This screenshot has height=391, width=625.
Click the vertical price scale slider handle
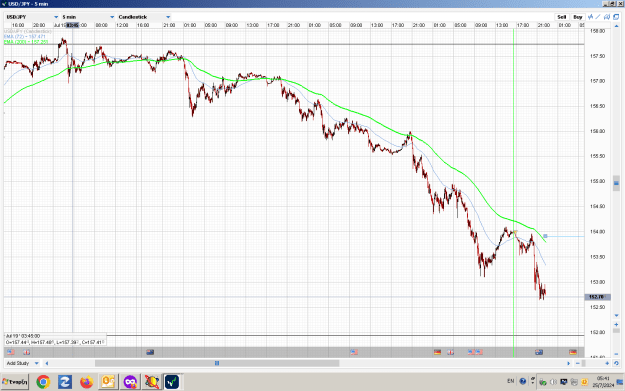[616, 183]
